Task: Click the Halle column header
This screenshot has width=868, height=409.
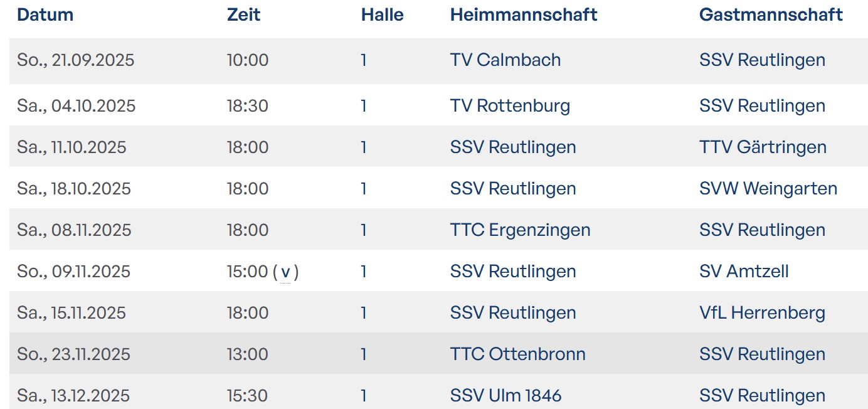Action: (x=382, y=15)
